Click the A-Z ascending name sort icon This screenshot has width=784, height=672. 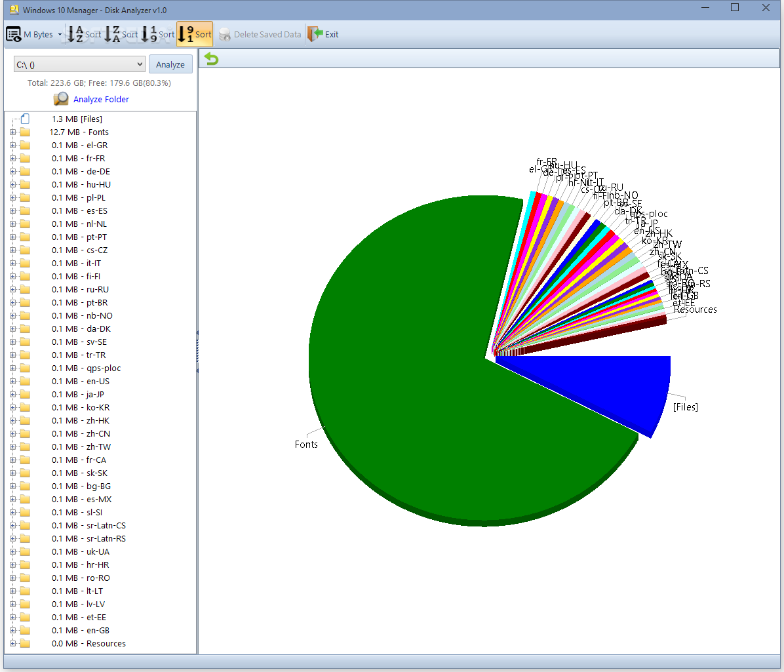pyautogui.click(x=75, y=34)
